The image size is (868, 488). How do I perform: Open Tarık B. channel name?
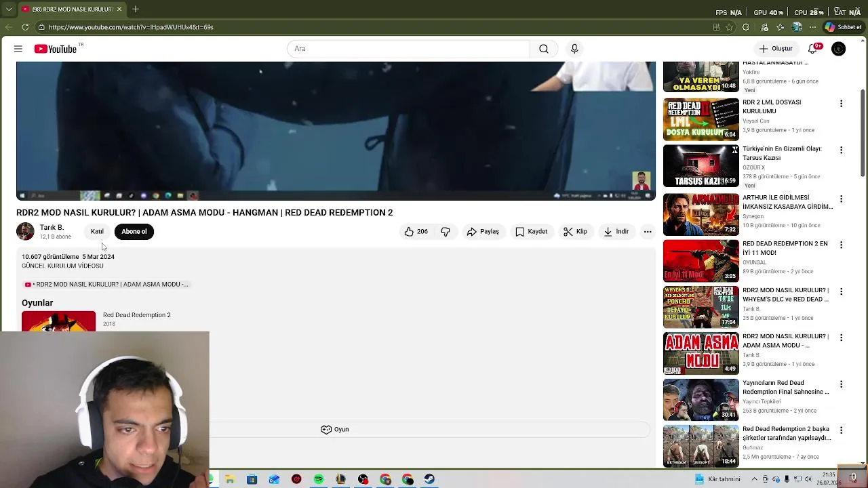point(52,228)
